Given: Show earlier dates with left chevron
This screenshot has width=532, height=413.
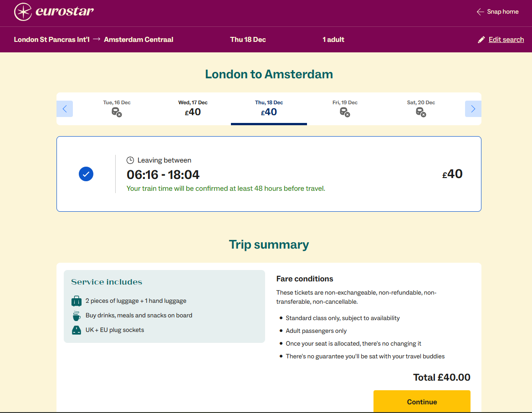Looking at the screenshot, I should [x=65, y=109].
